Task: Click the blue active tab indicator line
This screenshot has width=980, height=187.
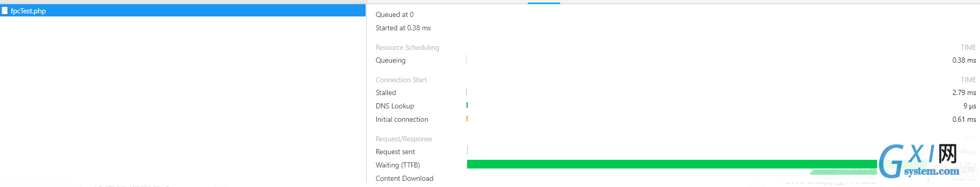Action: [x=544, y=3]
